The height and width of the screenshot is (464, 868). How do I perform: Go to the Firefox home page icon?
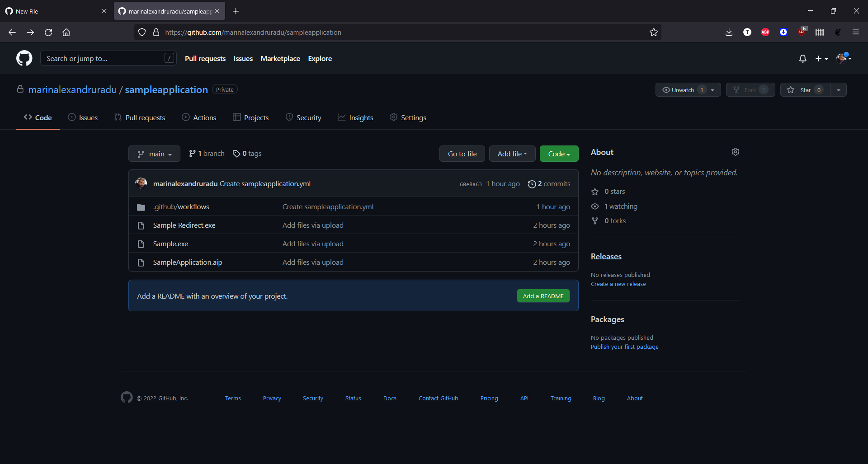pos(66,32)
